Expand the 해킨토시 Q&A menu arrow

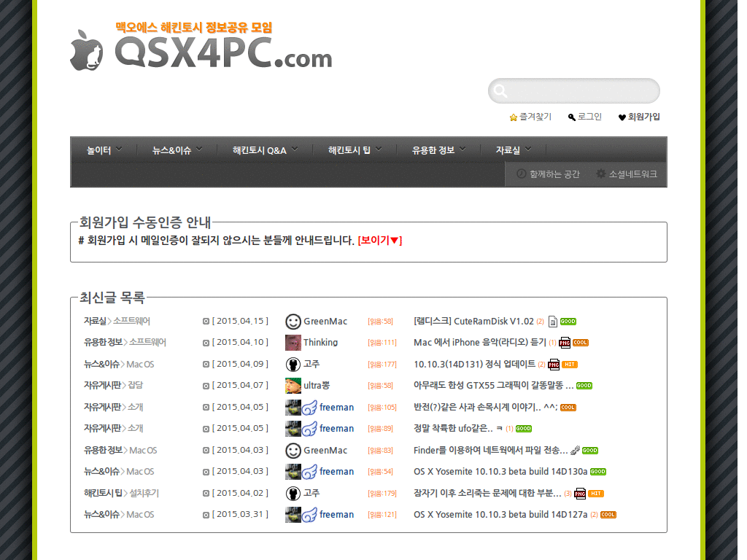point(295,149)
